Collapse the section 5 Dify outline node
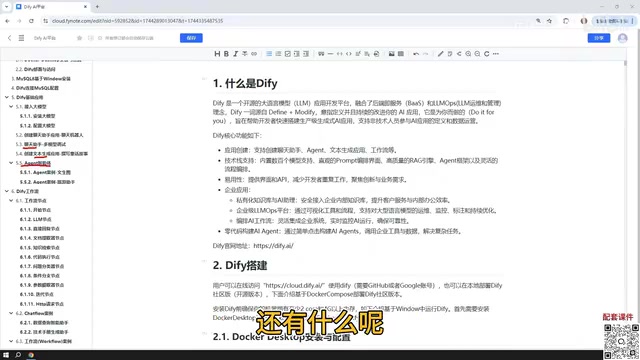Viewport: 640px width, 360px height. tap(7, 97)
